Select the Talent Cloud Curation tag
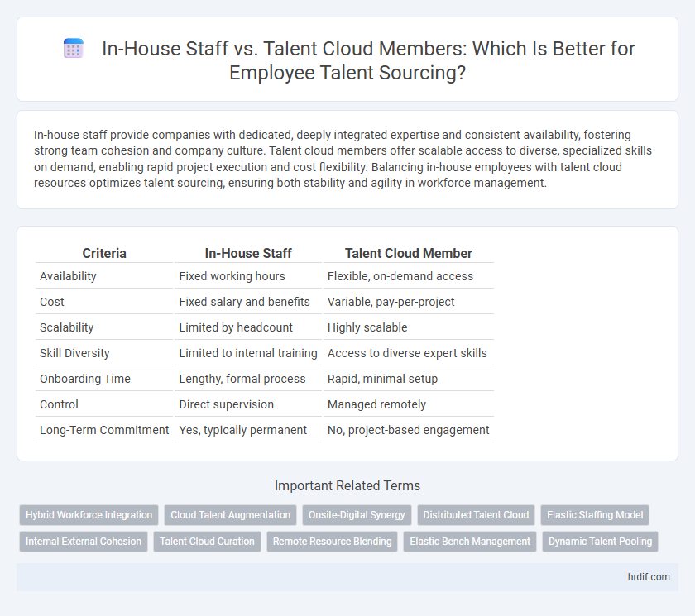The image size is (695, 616). coord(207,541)
